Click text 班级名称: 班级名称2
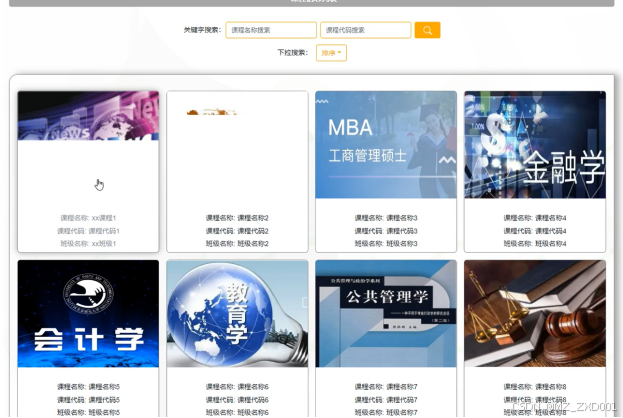Viewport: 623px width, 418px height. [237, 244]
